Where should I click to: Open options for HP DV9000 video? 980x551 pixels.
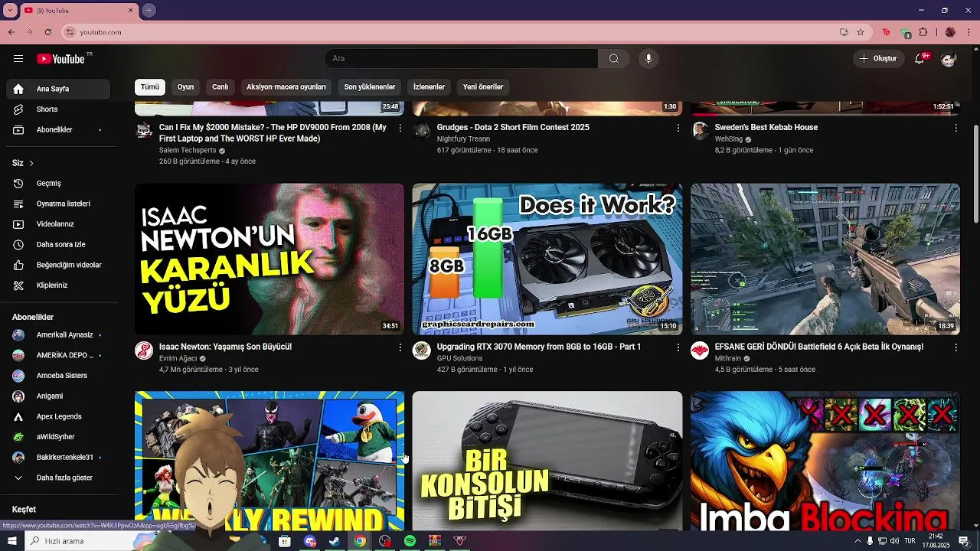pos(400,128)
